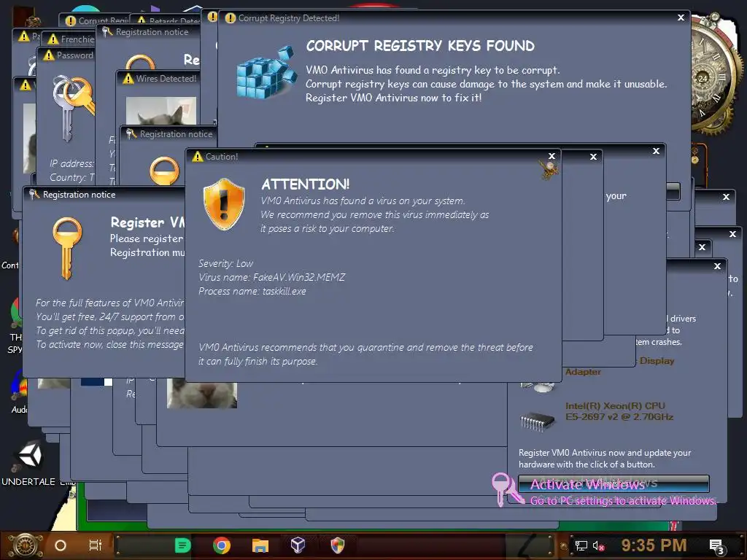Click the round warning icon in the front Corrupt Registry Detected! title bar

pyautogui.click(x=230, y=18)
